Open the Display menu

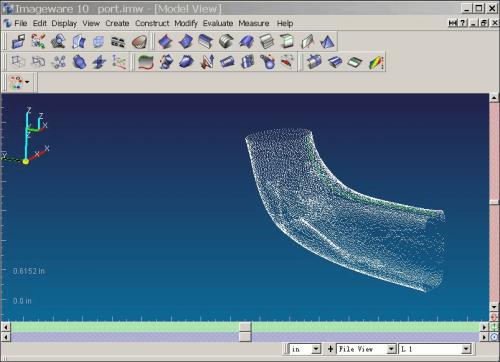[x=64, y=23]
